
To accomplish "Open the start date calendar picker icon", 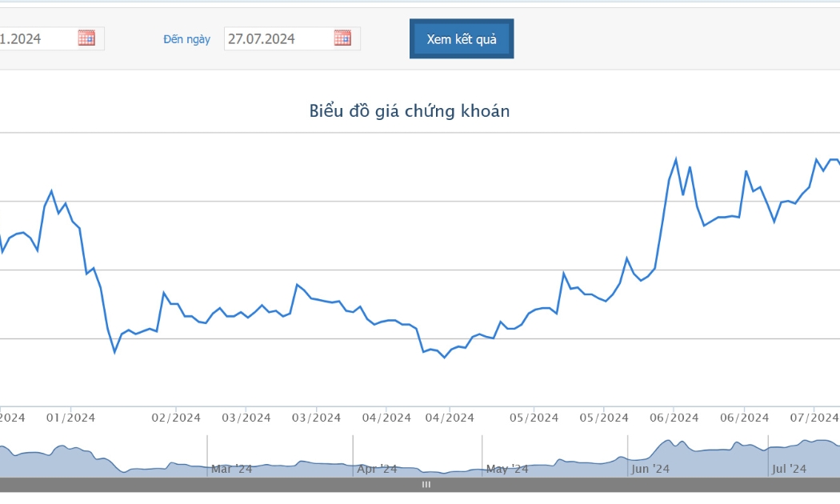I will coord(86,38).
